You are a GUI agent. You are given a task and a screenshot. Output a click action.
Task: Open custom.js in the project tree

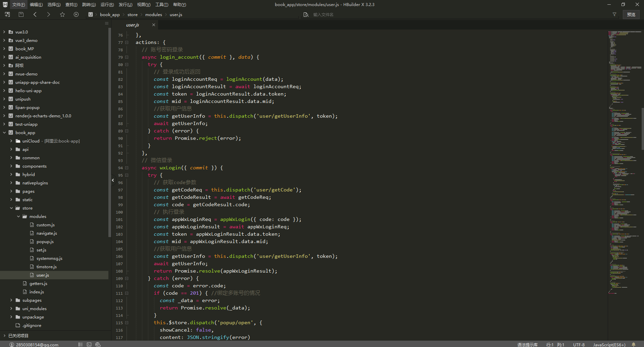46,225
